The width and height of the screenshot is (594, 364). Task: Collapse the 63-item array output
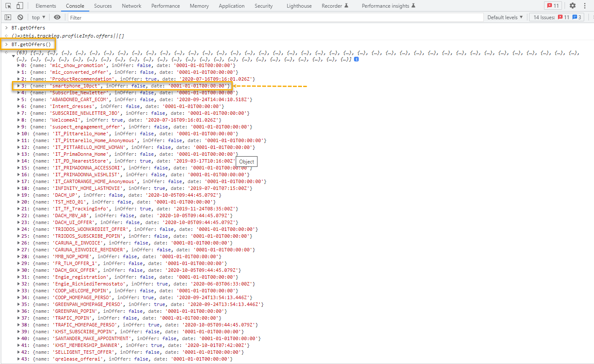tap(13, 56)
